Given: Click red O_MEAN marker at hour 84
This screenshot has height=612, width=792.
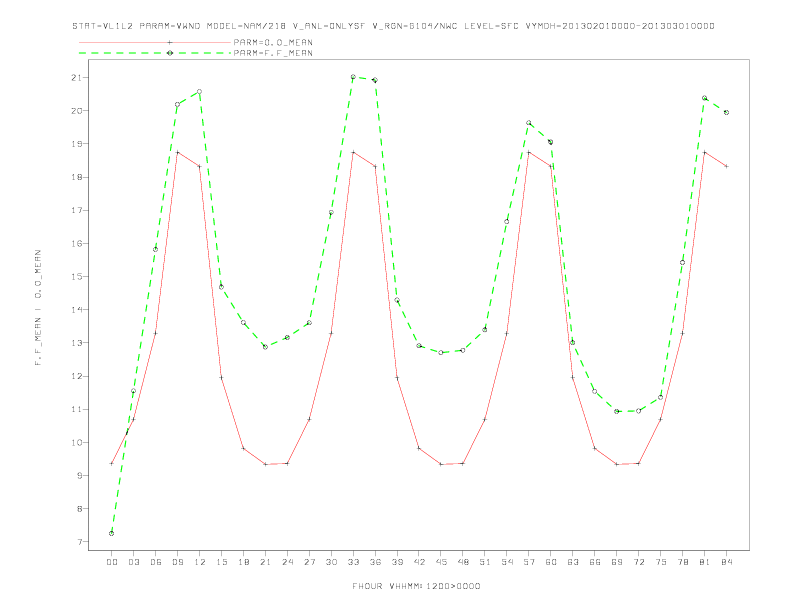Looking at the screenshot, I should click(x=726, y=166).
